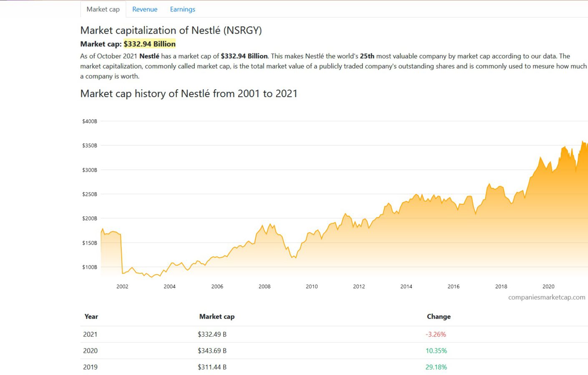The image size is (588, 375).
Task: Click the $300B y-axis label
Action: pos(90,170)
